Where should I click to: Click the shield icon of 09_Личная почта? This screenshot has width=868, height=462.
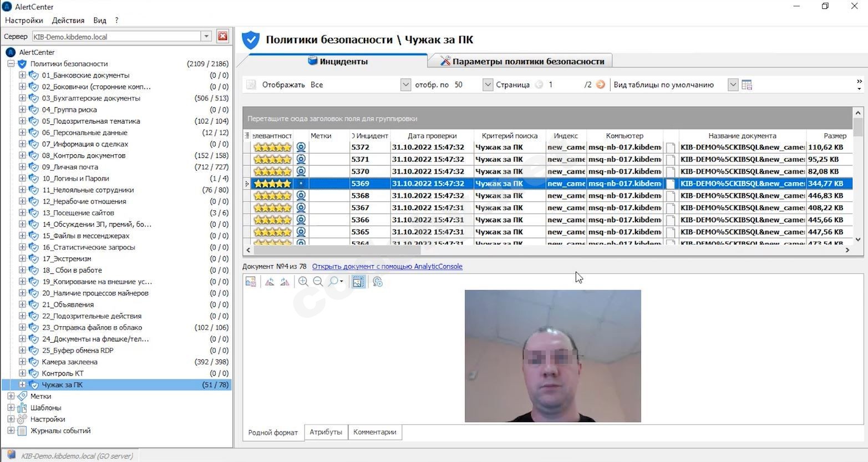tap(34, 167)
